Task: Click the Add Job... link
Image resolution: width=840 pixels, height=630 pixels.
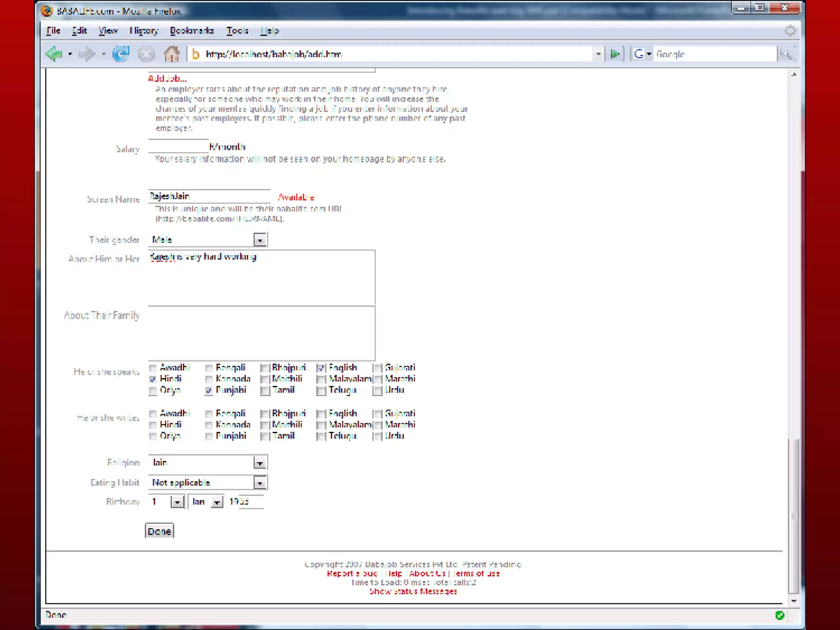Action: coord(167,78)
